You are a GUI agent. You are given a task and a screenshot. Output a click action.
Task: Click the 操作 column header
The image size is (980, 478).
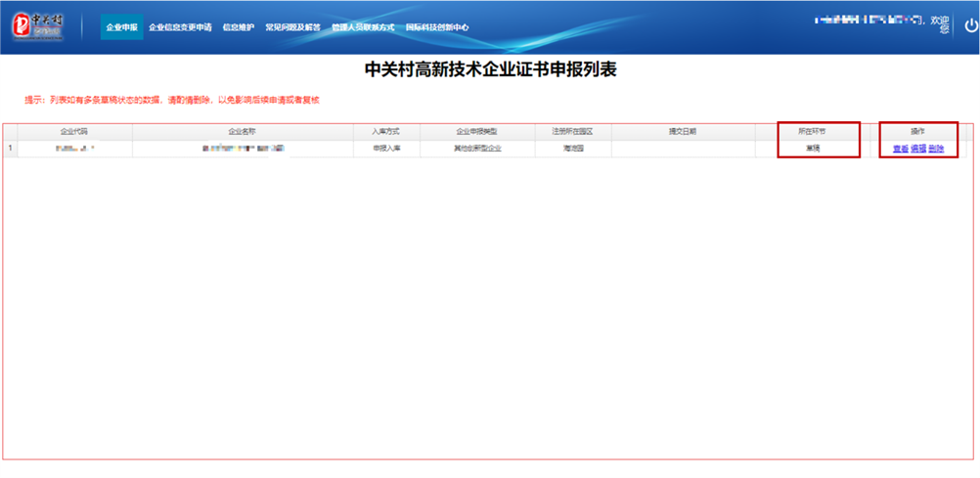[917, 132]
